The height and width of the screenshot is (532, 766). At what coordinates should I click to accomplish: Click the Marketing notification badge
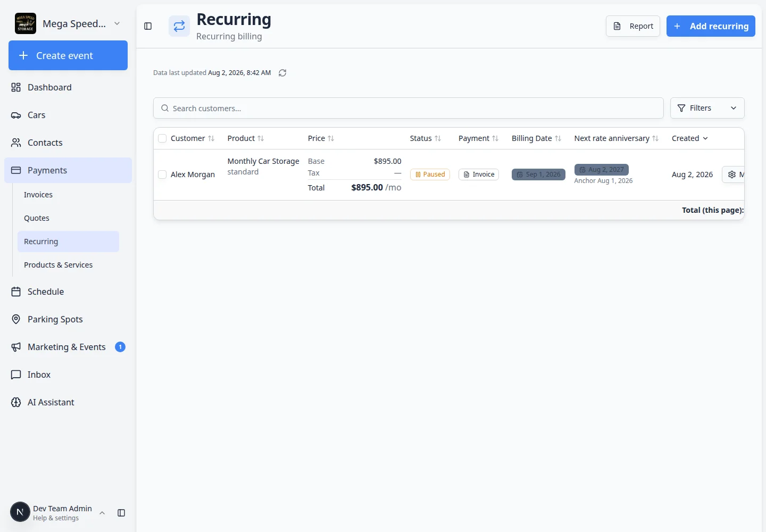coord(120,347)
